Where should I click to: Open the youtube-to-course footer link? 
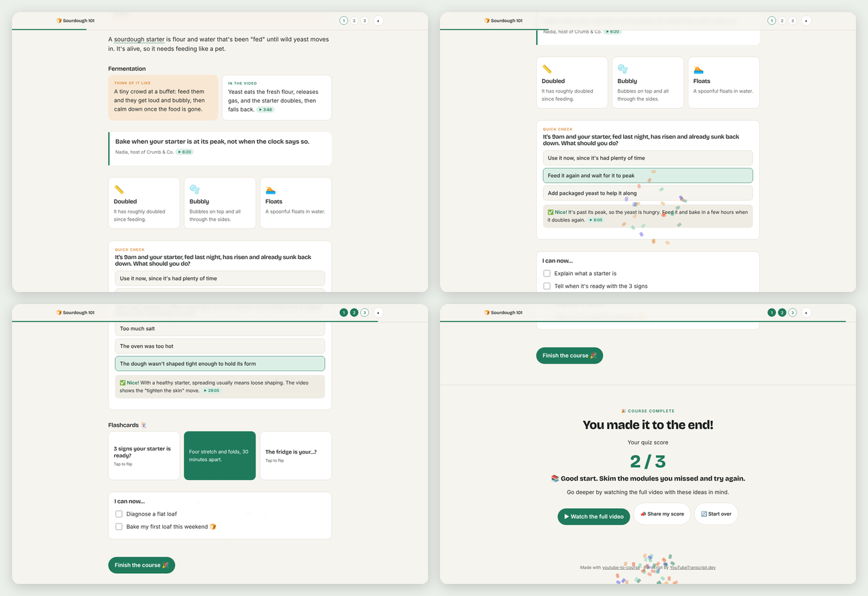point(621,568)
